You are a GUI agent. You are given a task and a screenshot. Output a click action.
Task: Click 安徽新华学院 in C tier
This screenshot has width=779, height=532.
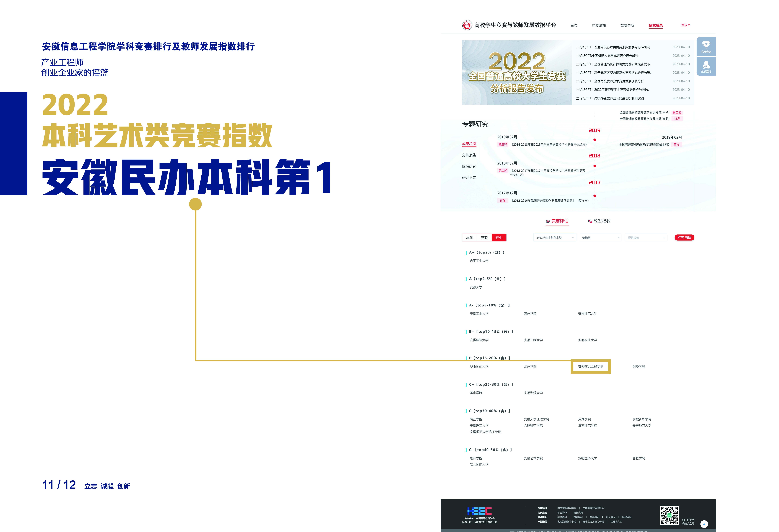point(641,419)
